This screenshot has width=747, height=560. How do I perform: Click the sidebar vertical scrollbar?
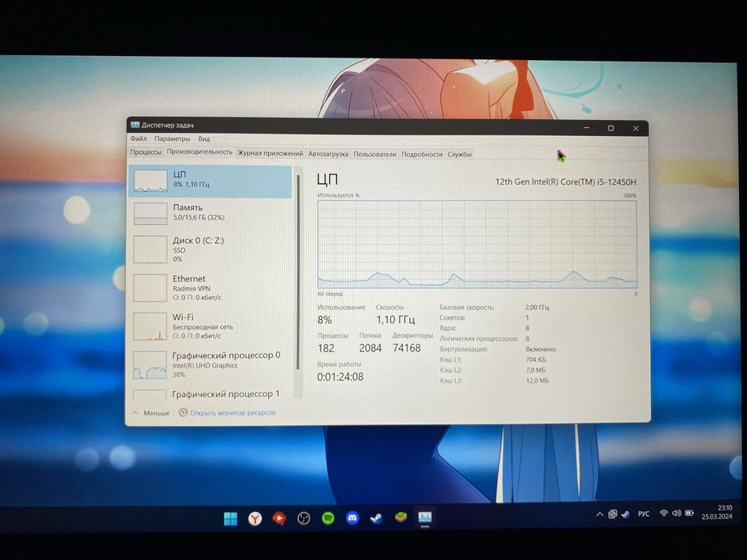298,272
